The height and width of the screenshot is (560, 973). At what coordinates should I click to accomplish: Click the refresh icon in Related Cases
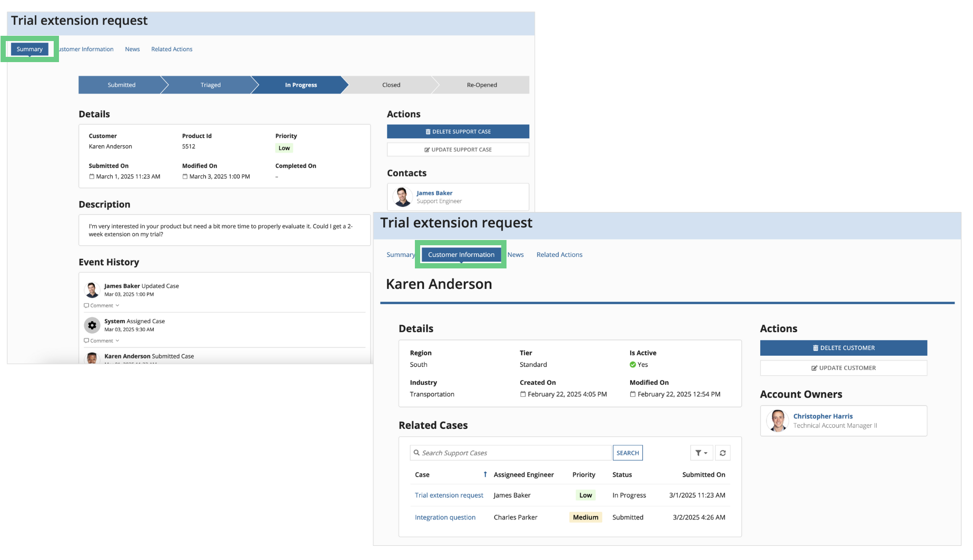click(723, 453)
